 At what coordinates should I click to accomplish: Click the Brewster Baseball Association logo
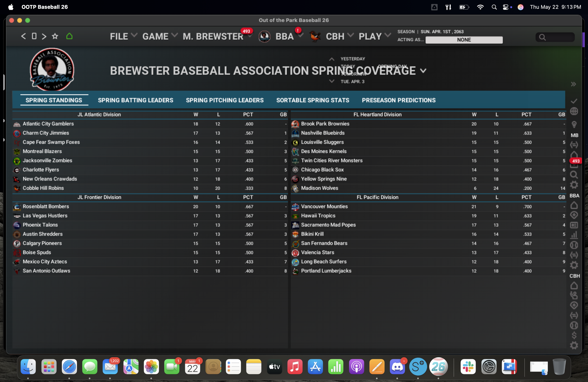[x=52, y=69]
